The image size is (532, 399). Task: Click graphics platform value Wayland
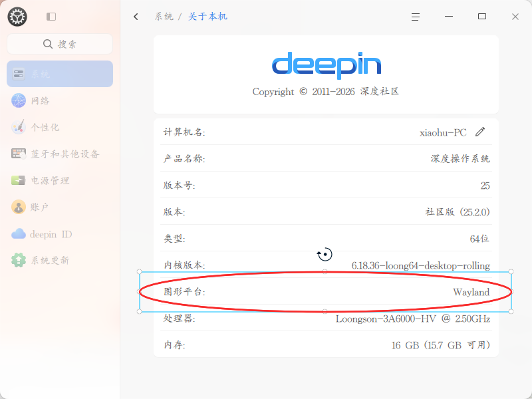471,292
